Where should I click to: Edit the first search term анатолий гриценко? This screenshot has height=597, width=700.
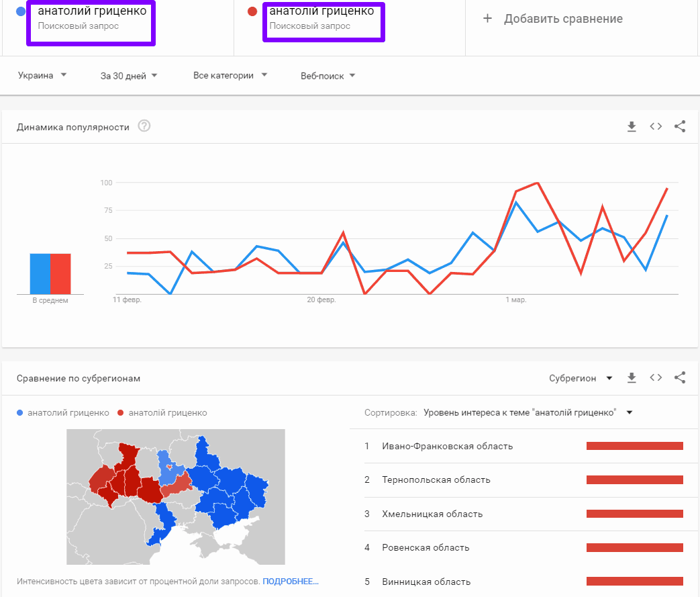[91, 11]
